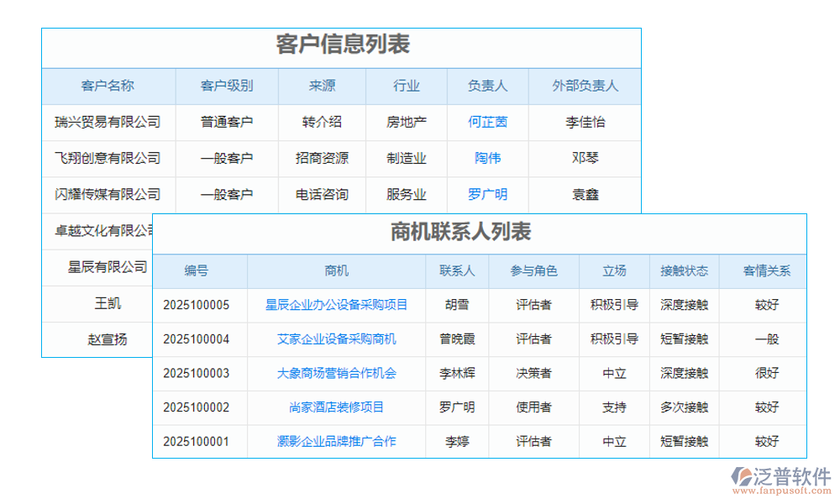Click the 联系人 column header

(458, 271)
